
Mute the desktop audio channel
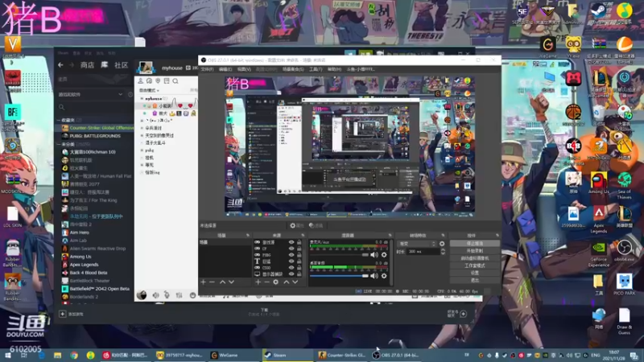pos(374,276)
